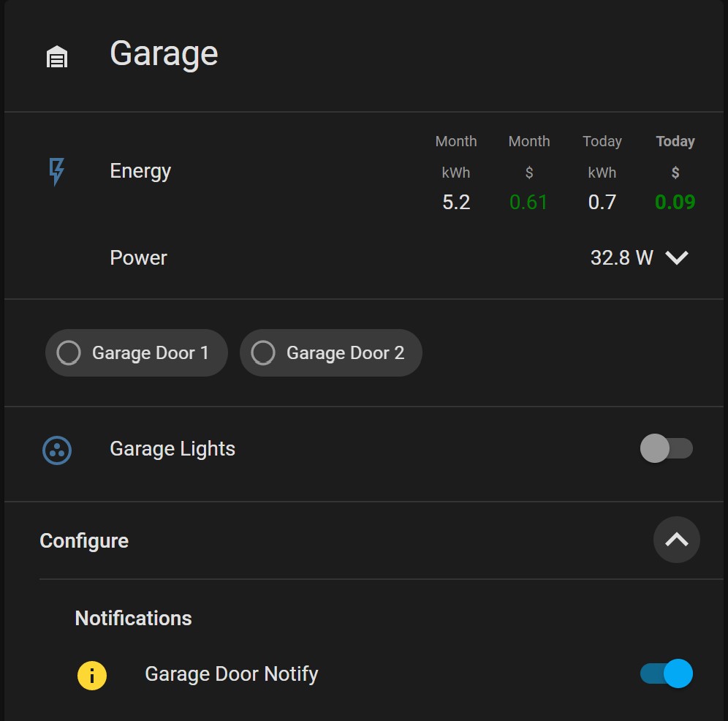Viewport: 728px width, 721px height.
Task: Click the green monthly cost of 0.61
Action: [528, 202]
